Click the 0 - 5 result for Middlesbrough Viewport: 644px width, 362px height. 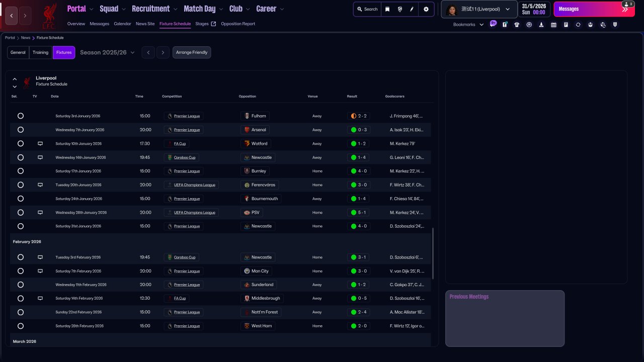click(359, 298)
